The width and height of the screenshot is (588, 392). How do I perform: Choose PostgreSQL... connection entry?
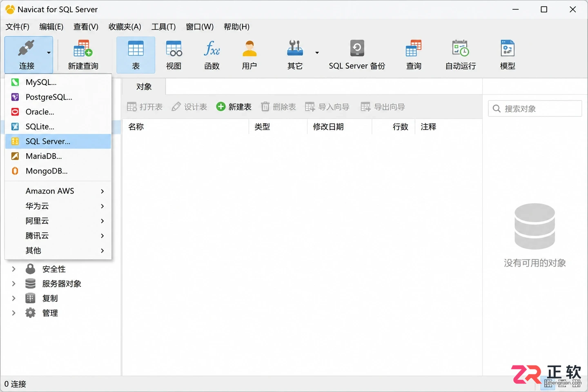click(x=58, y=97)
